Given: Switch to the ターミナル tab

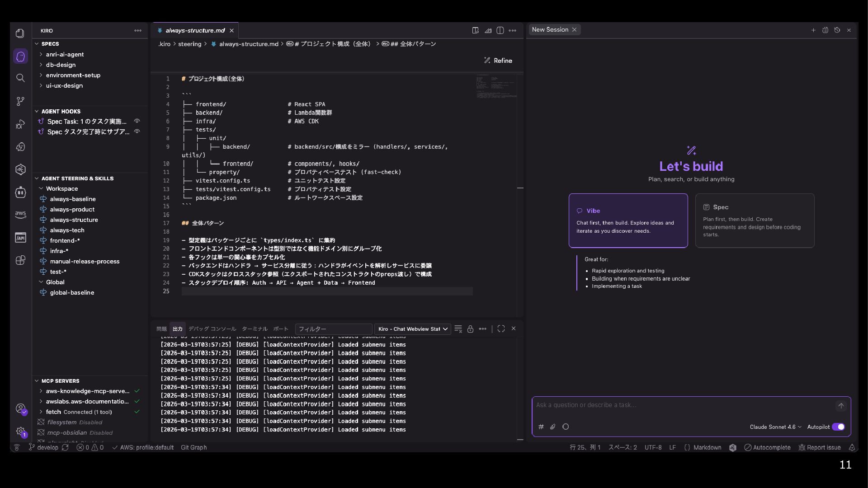Looking at the screenshot, I should tap(255, 329).
